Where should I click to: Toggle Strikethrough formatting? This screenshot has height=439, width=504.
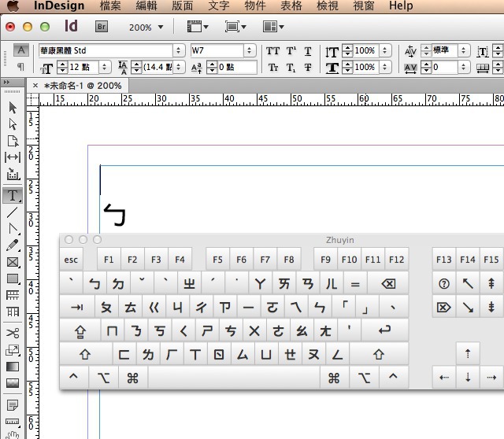coord(308,68)
